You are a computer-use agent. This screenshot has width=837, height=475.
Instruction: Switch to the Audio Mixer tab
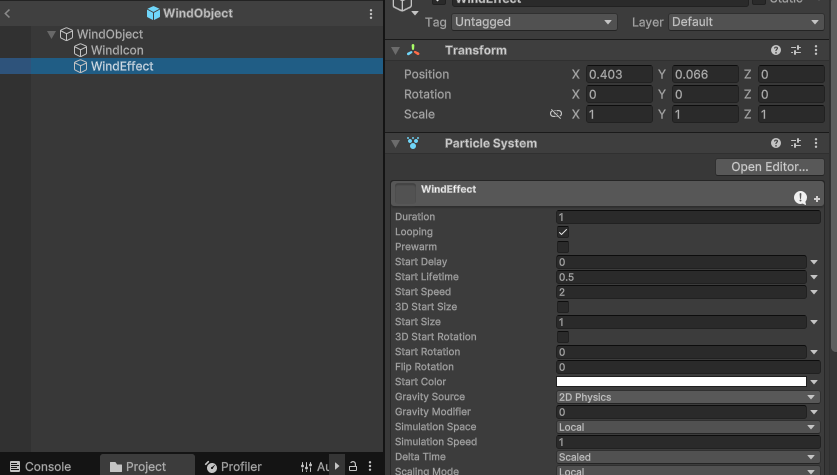(x=314, y=466)
